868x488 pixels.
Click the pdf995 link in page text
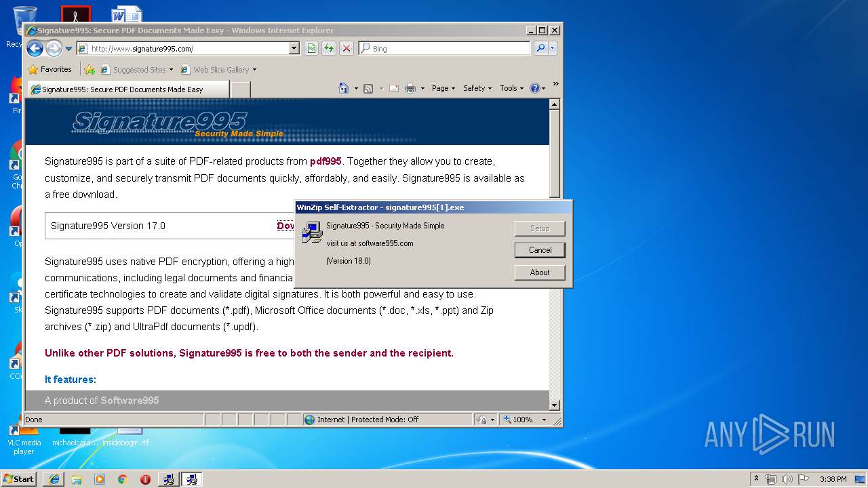[325, 161]
